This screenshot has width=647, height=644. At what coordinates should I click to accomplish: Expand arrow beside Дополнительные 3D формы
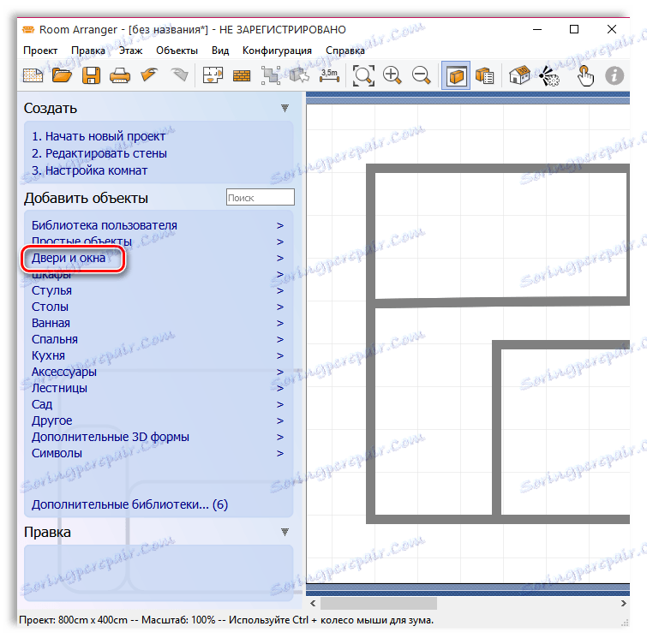coord(280,437)
